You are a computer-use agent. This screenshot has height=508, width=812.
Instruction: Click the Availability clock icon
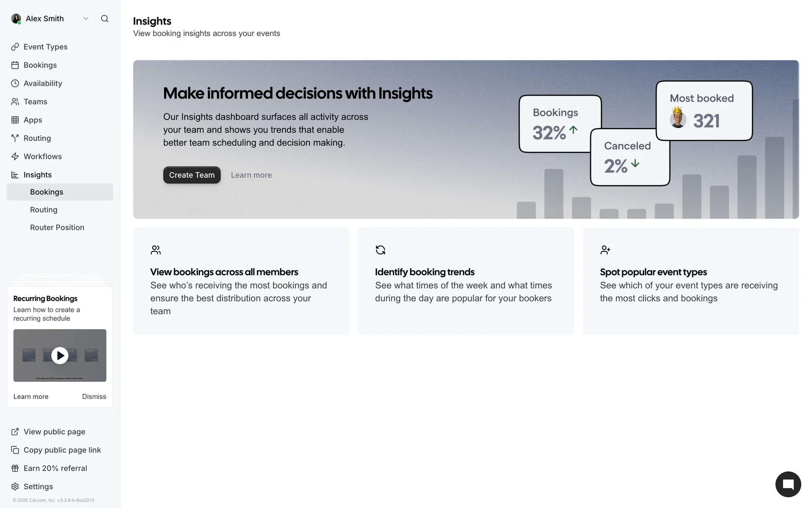tap(15, 83)
